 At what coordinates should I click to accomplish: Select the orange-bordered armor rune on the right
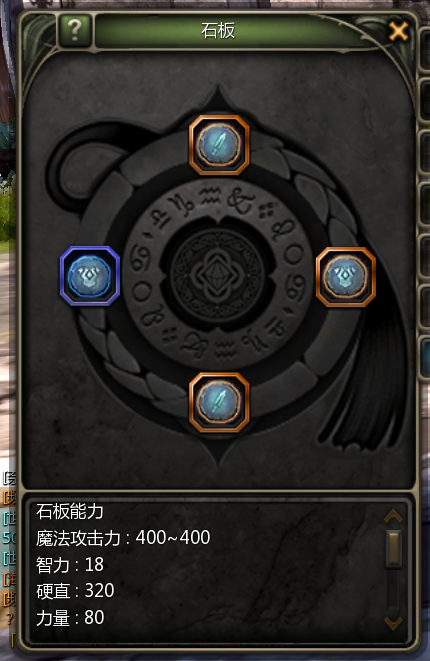[346, 277]
